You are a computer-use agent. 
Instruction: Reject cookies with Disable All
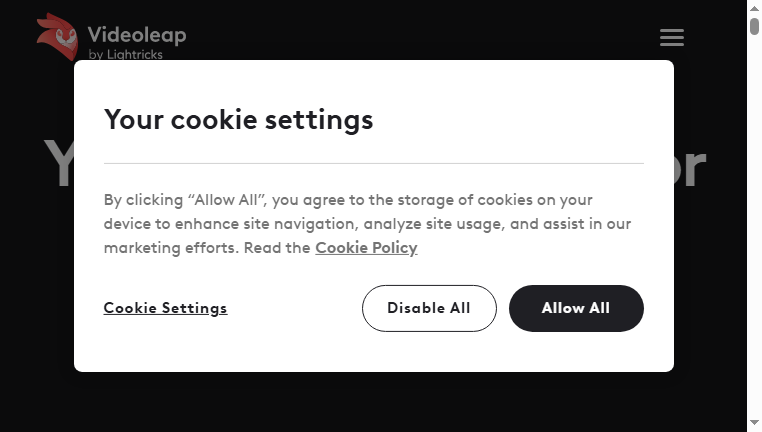[429, 309]
